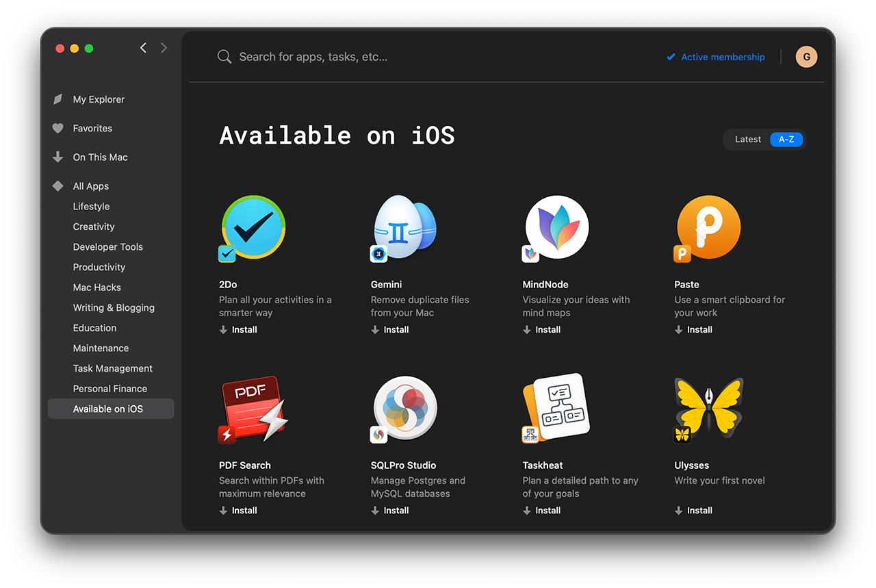Click "Write your first novel" description

point(720,481)
